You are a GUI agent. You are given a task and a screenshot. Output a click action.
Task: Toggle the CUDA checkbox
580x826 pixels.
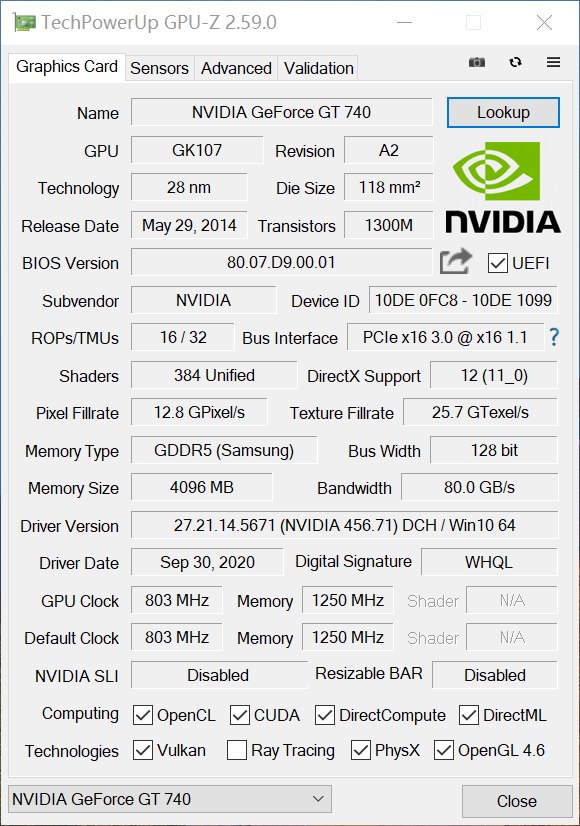[240, 715]
